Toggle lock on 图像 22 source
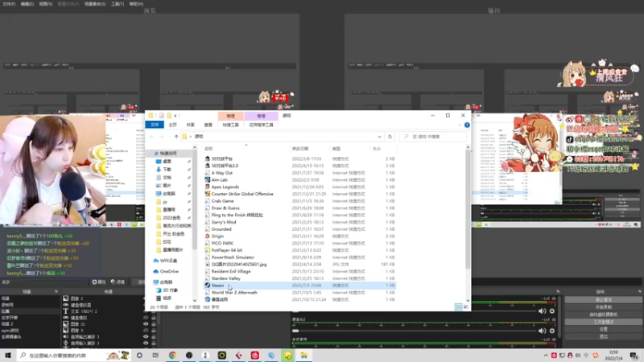This screenshot has width=644, height=362. point(154,324)
